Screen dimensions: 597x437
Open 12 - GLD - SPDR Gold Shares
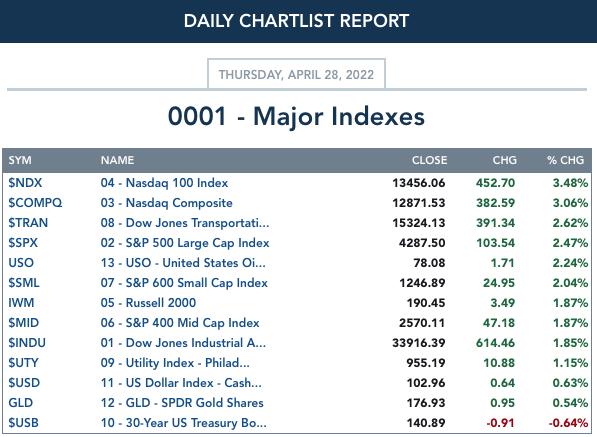click(x=182, y=403)
